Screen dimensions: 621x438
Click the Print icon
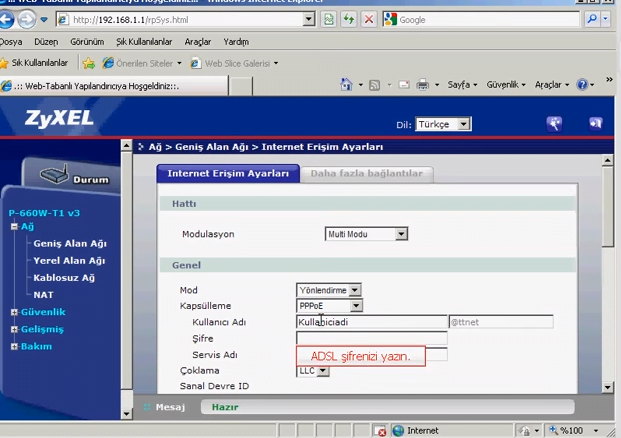pos(423,85)
